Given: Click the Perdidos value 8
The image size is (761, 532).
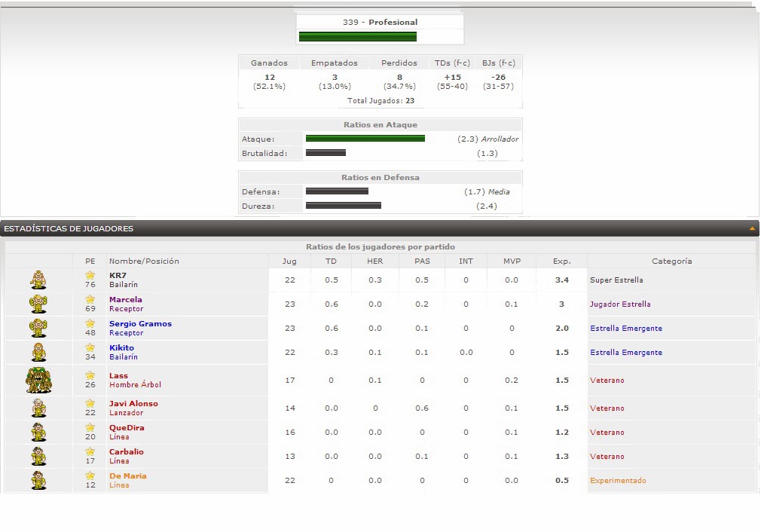Looking at the screenshot, I should click(x=399, y=77).
